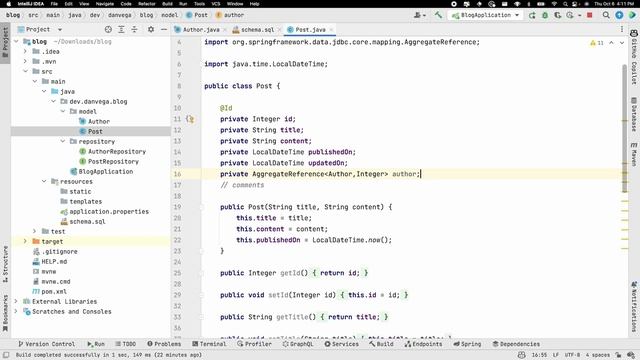Click the Build Project hammer icon

(x=438, y=15)
